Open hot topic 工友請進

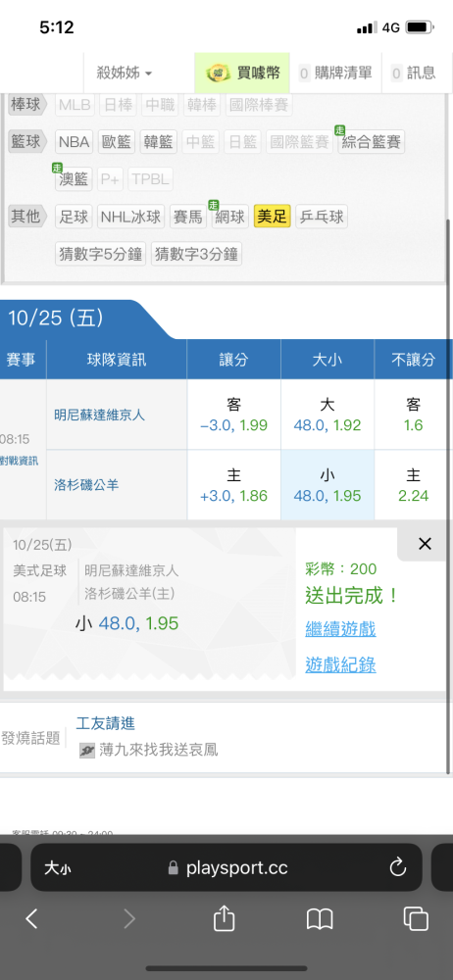point(105,724)
